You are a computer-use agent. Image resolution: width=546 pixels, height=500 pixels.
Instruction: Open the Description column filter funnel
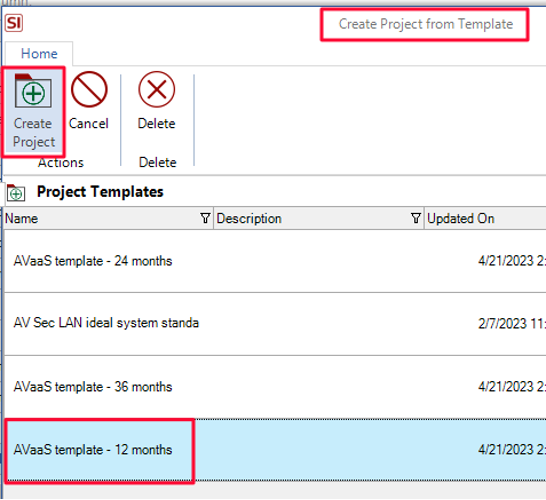tap(416, 218)
